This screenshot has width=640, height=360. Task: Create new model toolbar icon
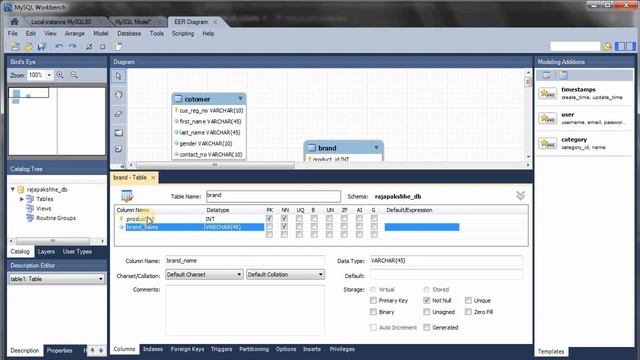tap(15, 47)
